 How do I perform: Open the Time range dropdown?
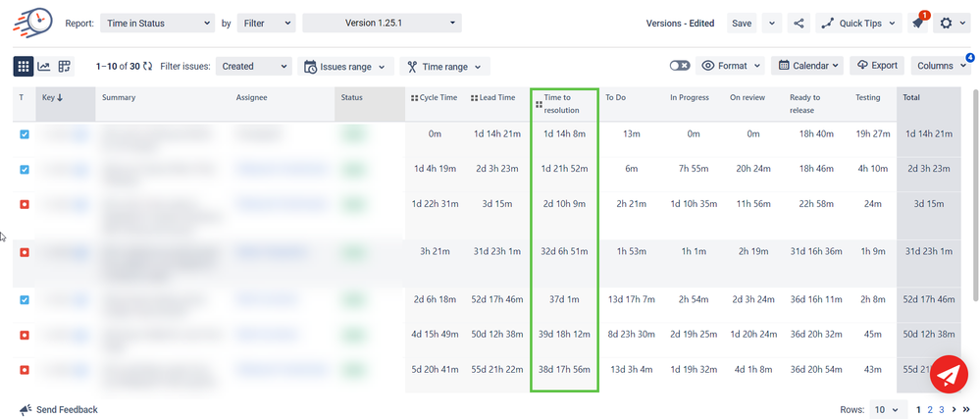click(445, 67)
